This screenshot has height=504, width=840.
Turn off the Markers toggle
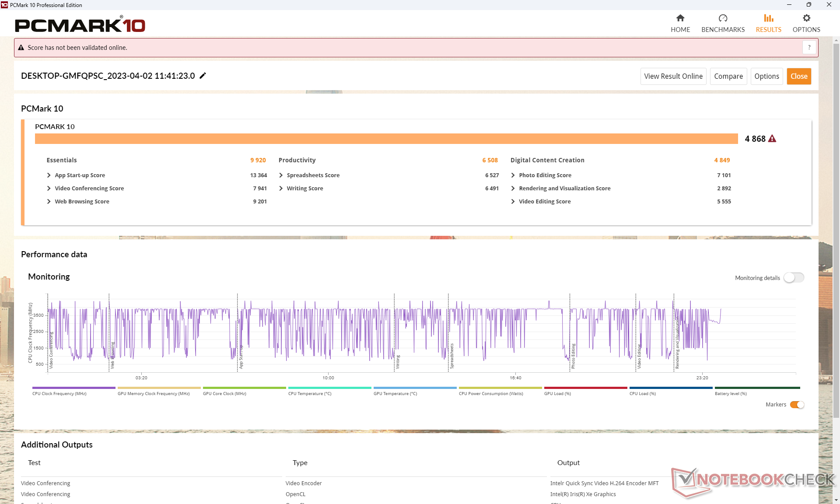coord(797,405)
